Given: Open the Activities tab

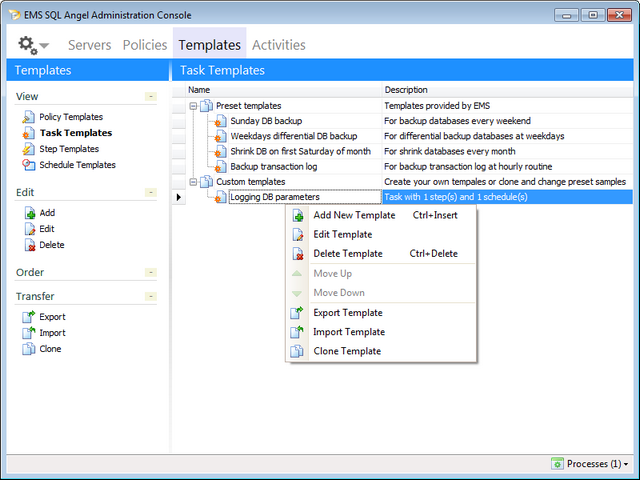Looking at the screenshot, I should point(279,45).
